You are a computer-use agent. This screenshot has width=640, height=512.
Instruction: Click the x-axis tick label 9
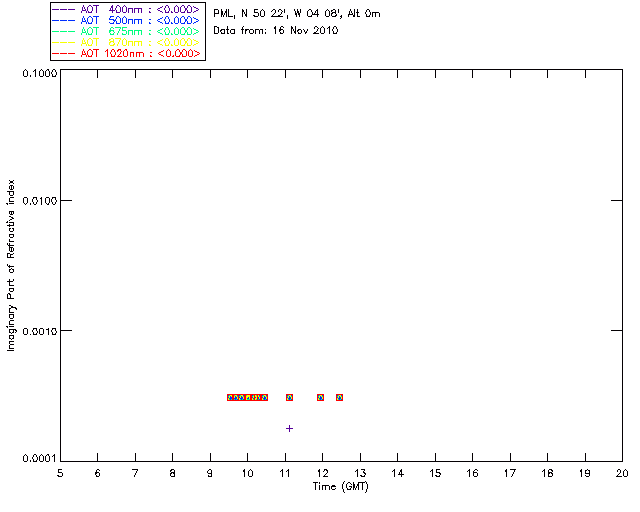210,473
